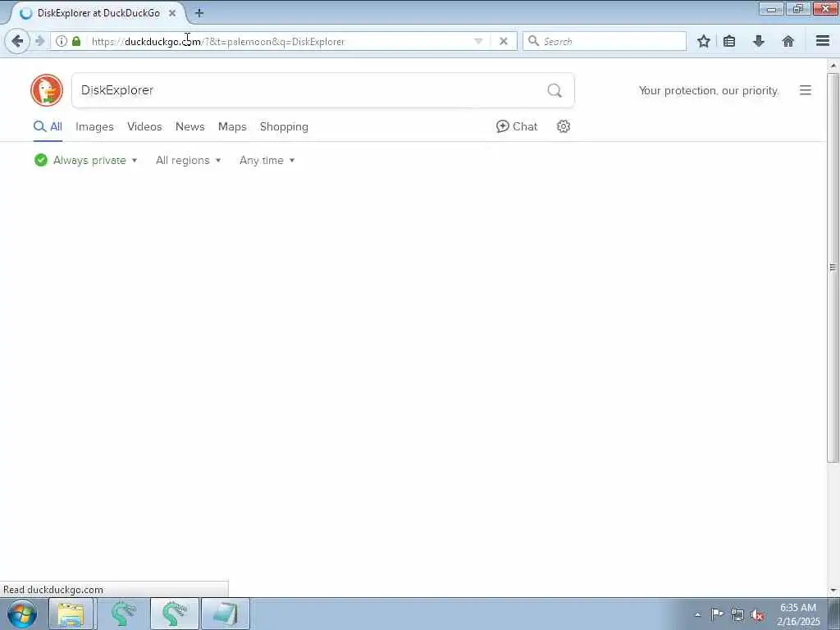Open the site information icon
This screenshot has height=630, width=840.
coord(62,41)
